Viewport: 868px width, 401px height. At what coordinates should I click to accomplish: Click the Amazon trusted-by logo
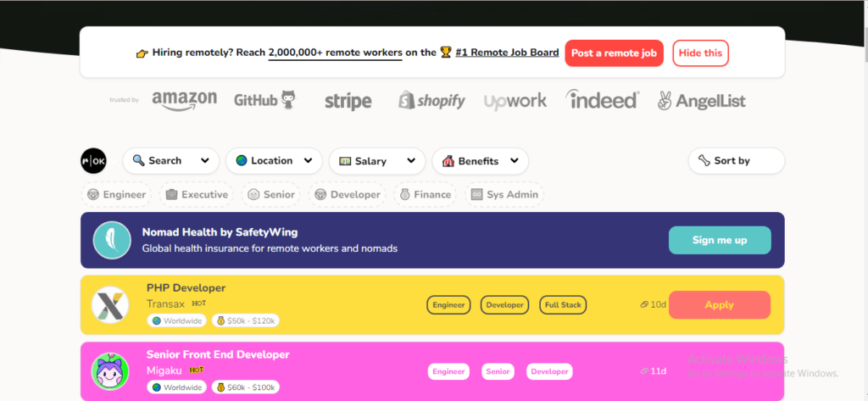(x=184, y=101)
